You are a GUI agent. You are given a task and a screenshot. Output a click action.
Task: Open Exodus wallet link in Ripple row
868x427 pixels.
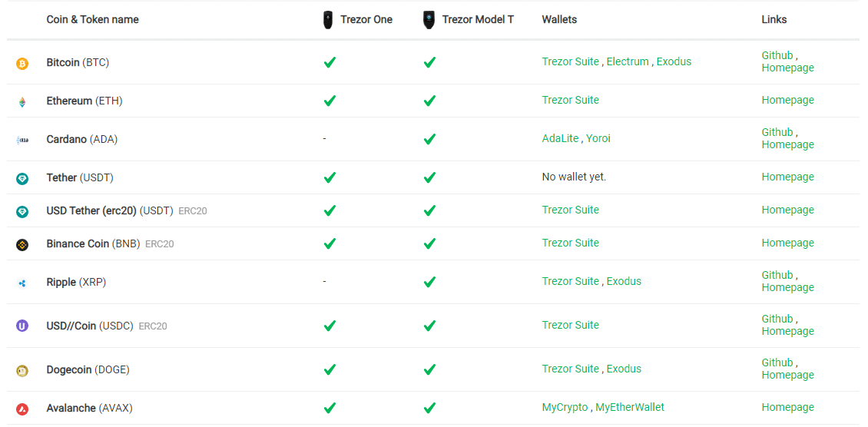624,282
